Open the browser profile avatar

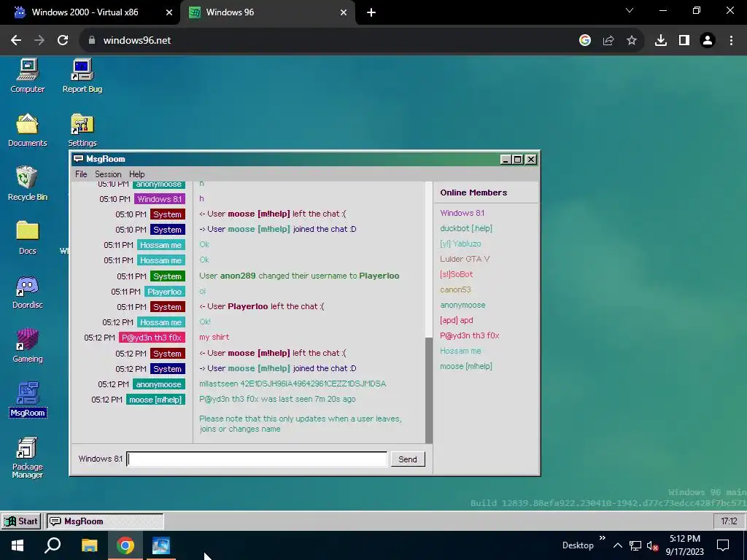(x=708, y=40)
